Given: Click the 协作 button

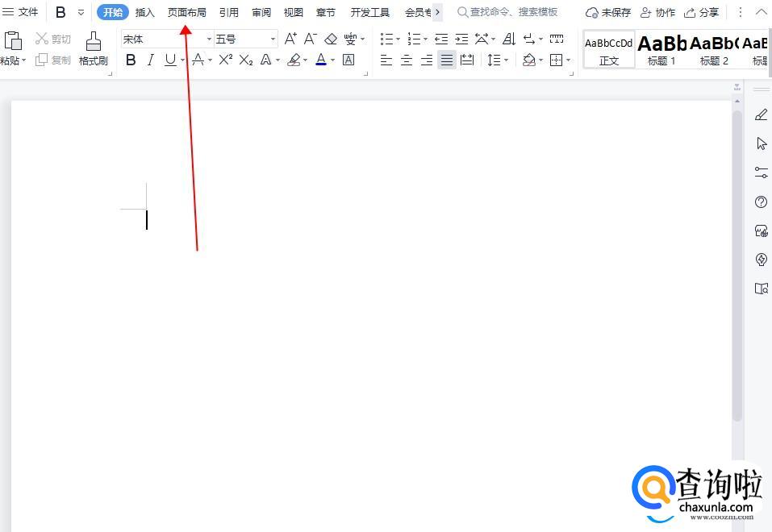Looking at the screenshot, I should [x=657, y=12].
